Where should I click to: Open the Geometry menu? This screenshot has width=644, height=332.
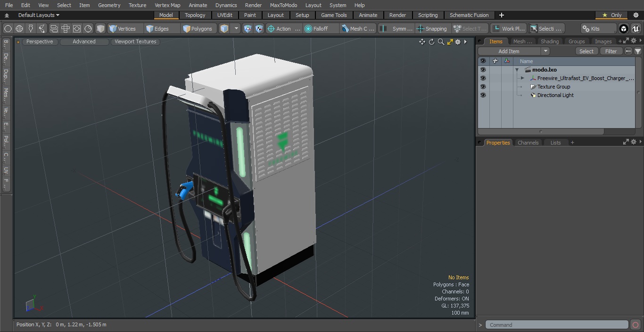pos(109,5)
